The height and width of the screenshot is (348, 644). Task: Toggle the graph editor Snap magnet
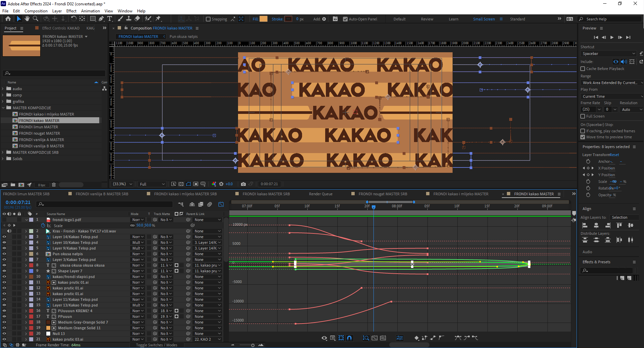click(349, 338)
